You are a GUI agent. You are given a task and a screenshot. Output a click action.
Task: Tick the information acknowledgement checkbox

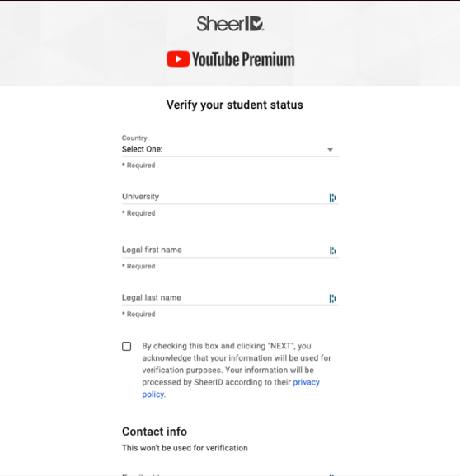click(x=127, y=347)
